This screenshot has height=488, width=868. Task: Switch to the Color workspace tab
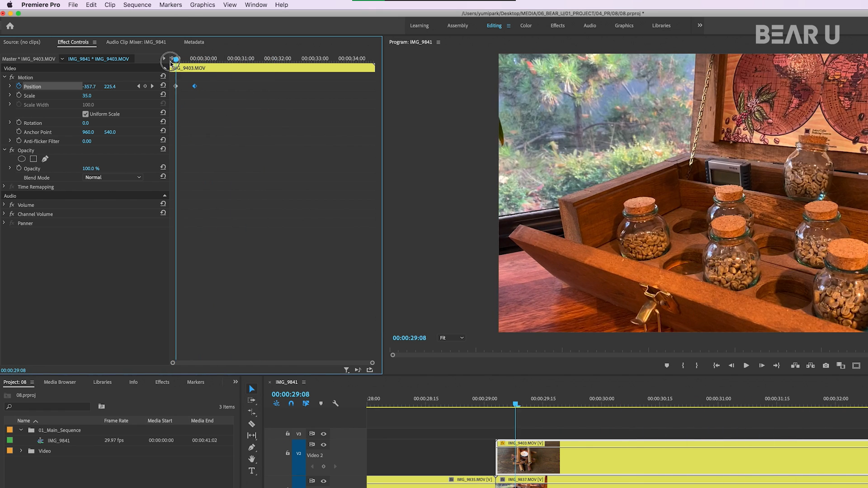click(526, 26)
